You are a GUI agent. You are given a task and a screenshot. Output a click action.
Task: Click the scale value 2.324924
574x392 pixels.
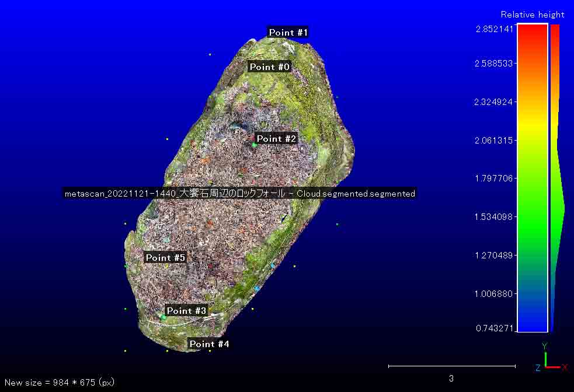coord(493,101)
